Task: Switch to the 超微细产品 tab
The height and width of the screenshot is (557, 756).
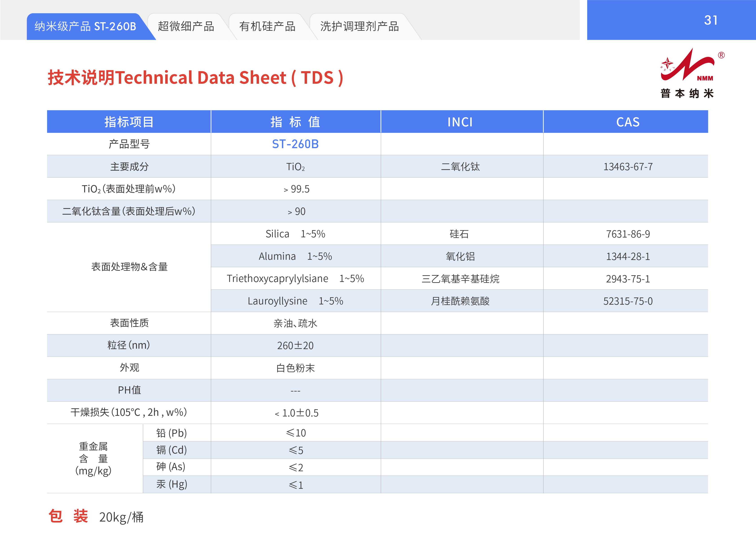Action: (x=186, y=26)
